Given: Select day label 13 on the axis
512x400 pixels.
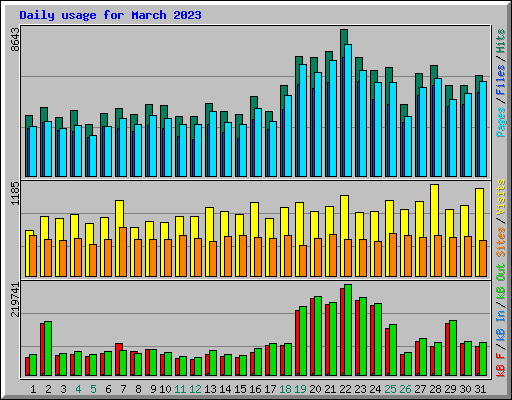Looking at the screenshot, I should click(210, 389).
